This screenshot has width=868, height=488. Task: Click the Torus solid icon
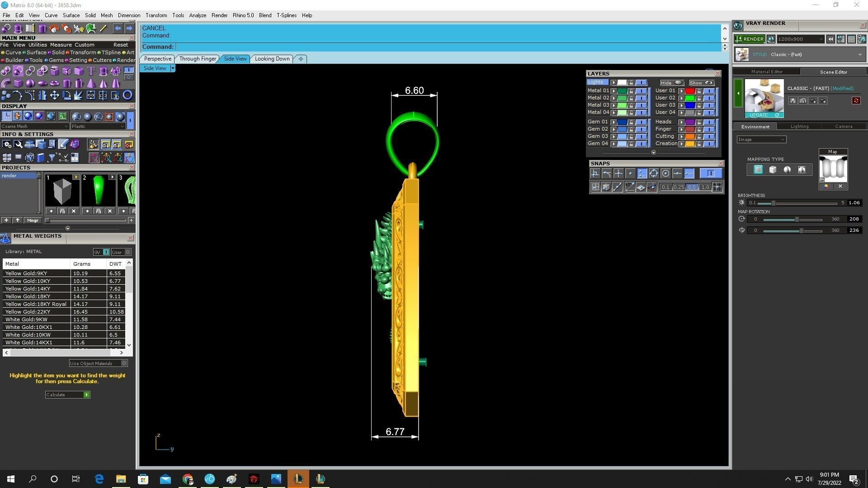54,83
